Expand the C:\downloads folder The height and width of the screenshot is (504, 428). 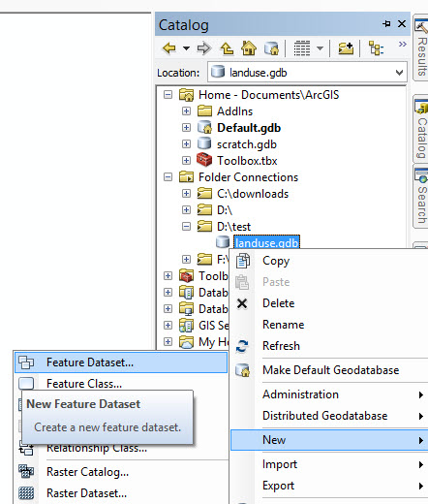(x=186, y=194)
